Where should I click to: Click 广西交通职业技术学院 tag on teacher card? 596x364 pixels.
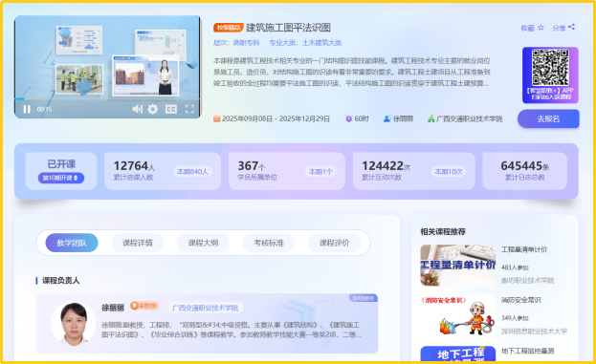click(x=205, y=308)
